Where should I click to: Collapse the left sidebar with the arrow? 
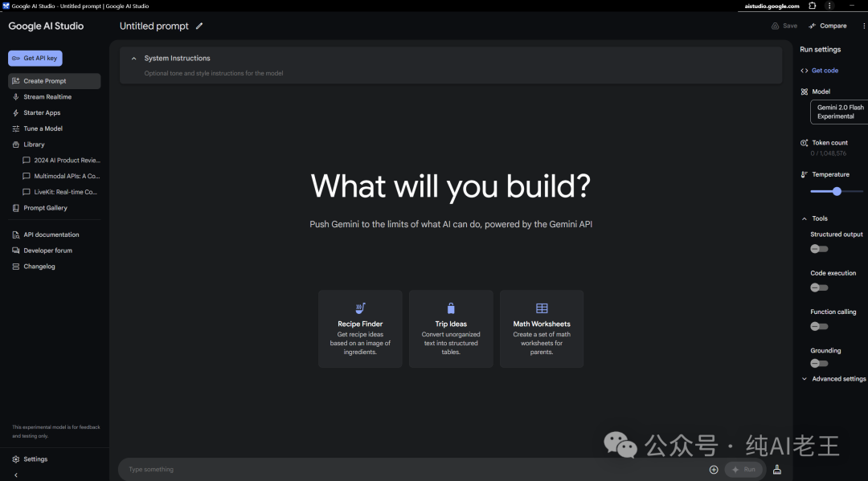point(15,475)
